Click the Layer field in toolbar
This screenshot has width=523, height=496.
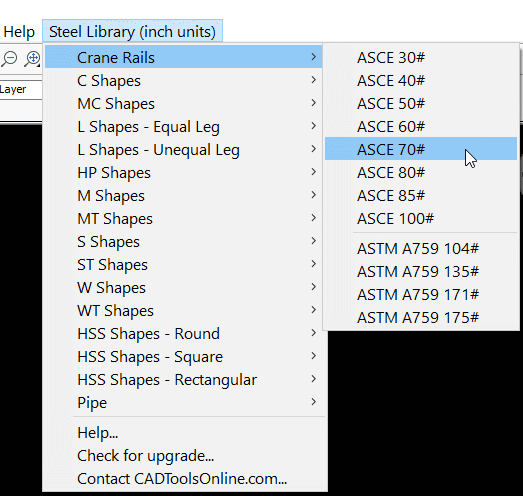point(21,90)
